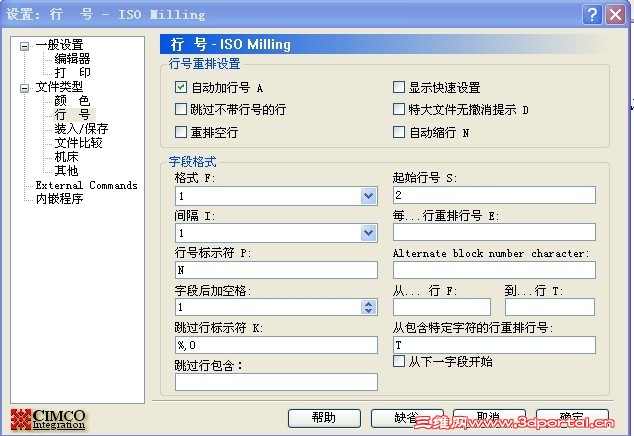The image size is (634, 436).
Task: Open the 间隔 I dropdown
Action: tap(368, 233)
